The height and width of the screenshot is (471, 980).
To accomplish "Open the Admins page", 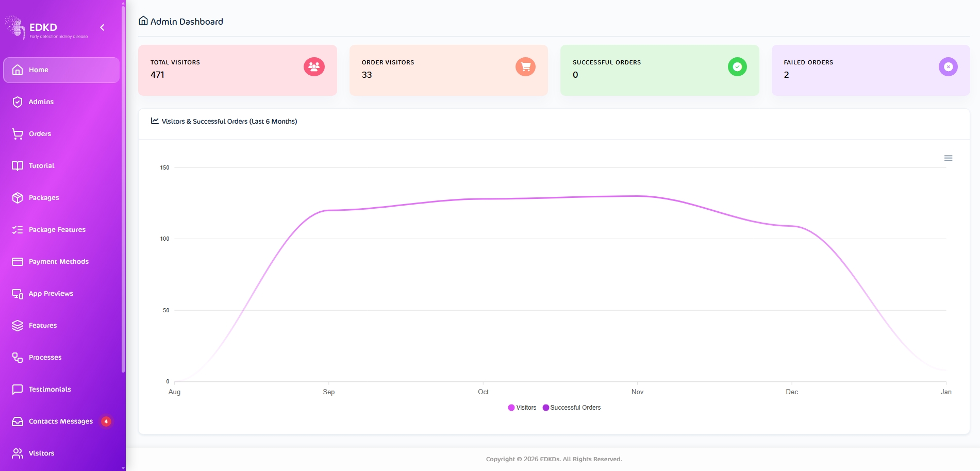I will (x=41, y=102).
